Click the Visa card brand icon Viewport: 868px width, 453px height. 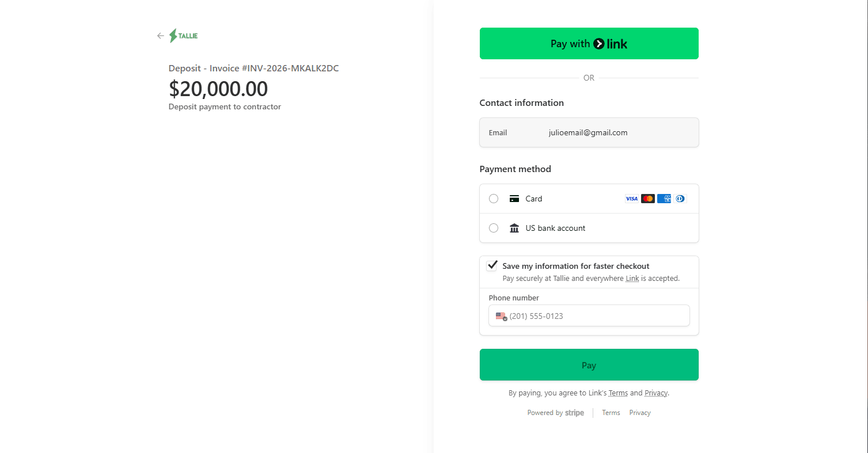point(631,198)
